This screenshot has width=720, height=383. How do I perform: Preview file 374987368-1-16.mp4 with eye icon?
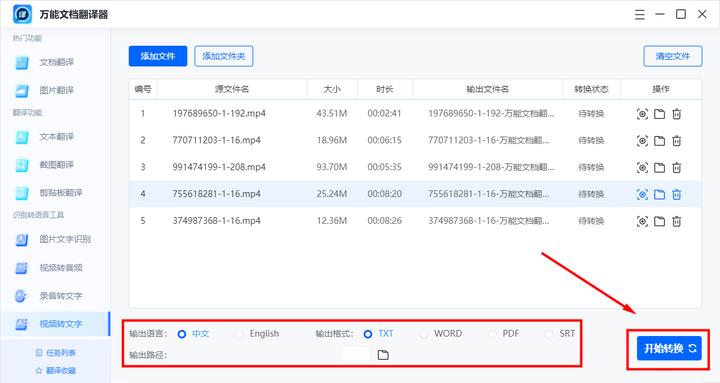642,221
